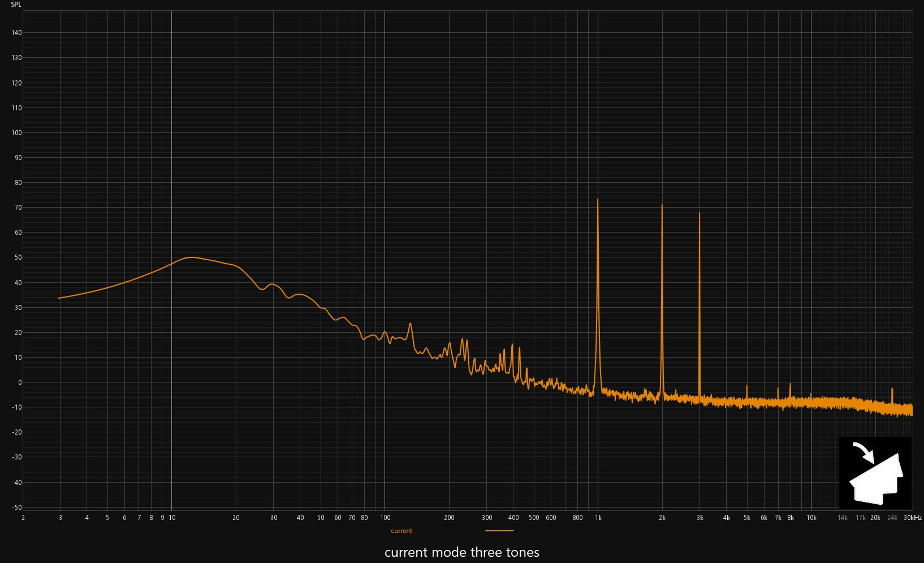Click the '20k' frequency axis label
This screenshot has height=563, width=924.
pos(875,518)
